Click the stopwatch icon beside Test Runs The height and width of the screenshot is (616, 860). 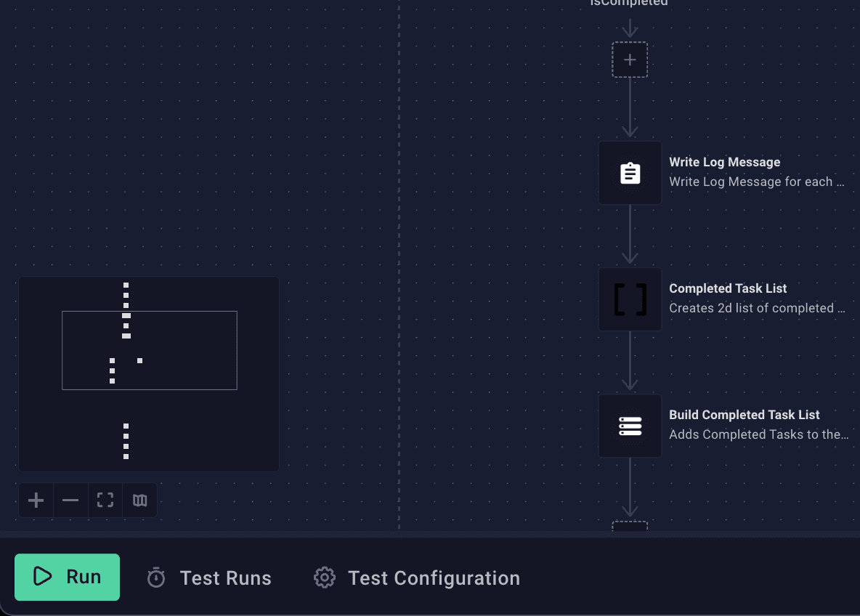pyautogui.click(x=156, y=577)
